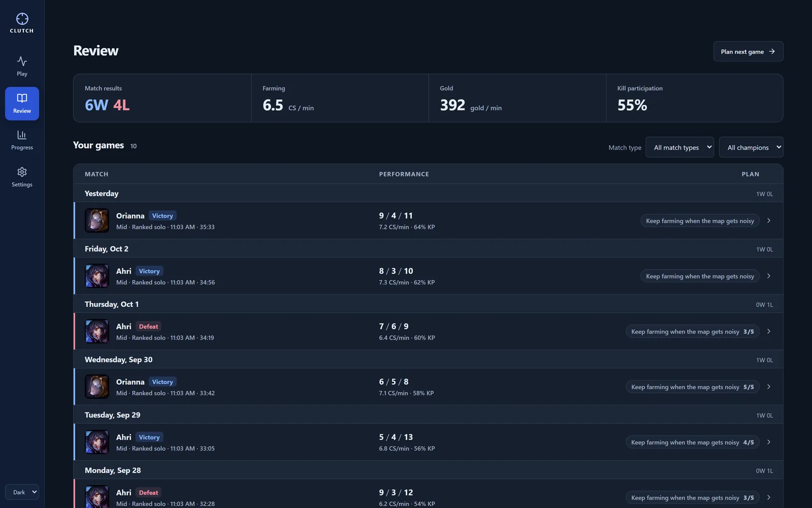Expand Yesterday's Orianna match chevron
Viewport: 812px width, 508px height.
pos(769,220)
